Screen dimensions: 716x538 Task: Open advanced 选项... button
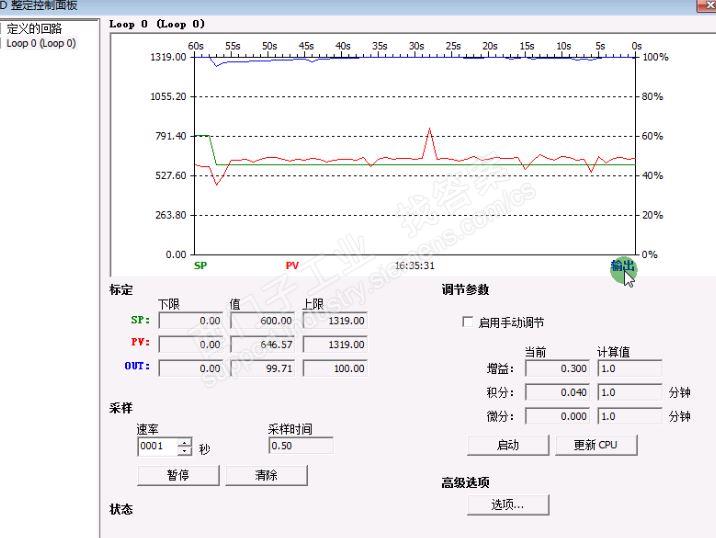(508, 505)
